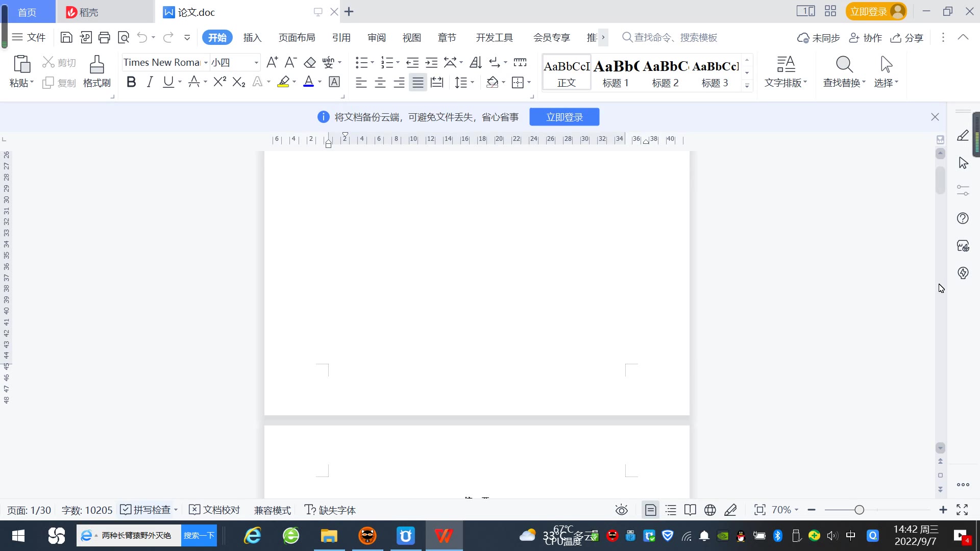Click the command search field
This screenshot has height=551, width=980.
pos(670,37)
